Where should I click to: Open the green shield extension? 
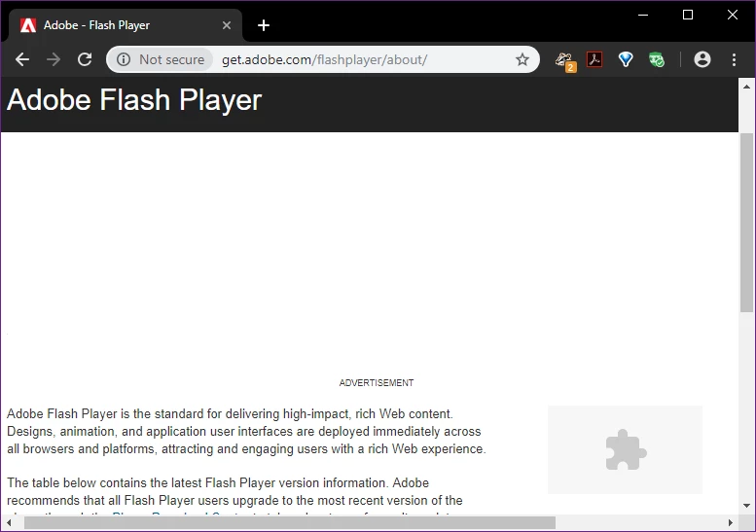(656, 60)
